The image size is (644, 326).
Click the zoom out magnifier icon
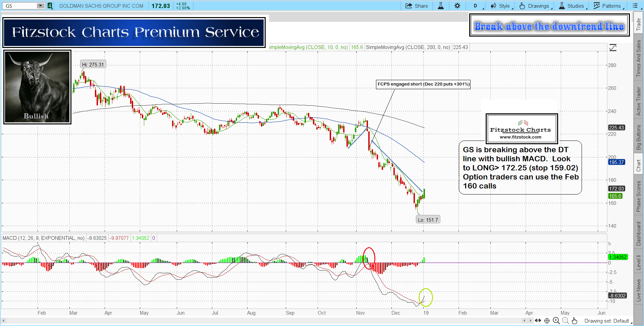coord(566,321)
